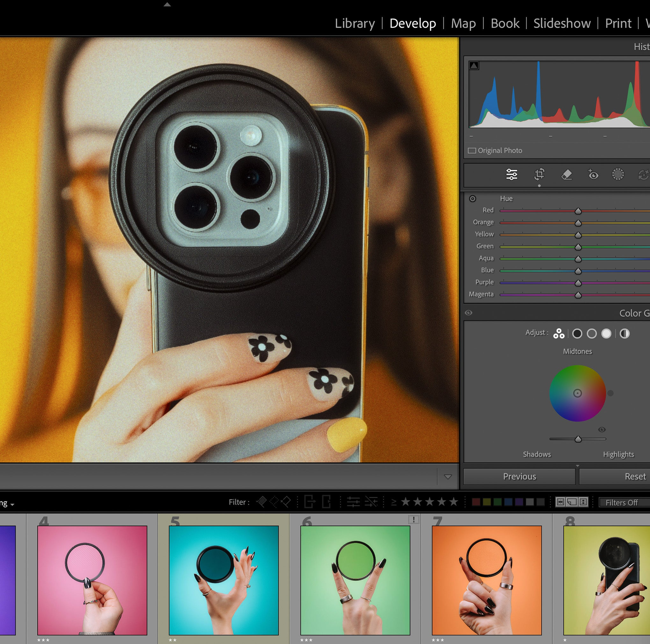Toggle histogram shadow clipping indicator

click(x=474, y=65)
